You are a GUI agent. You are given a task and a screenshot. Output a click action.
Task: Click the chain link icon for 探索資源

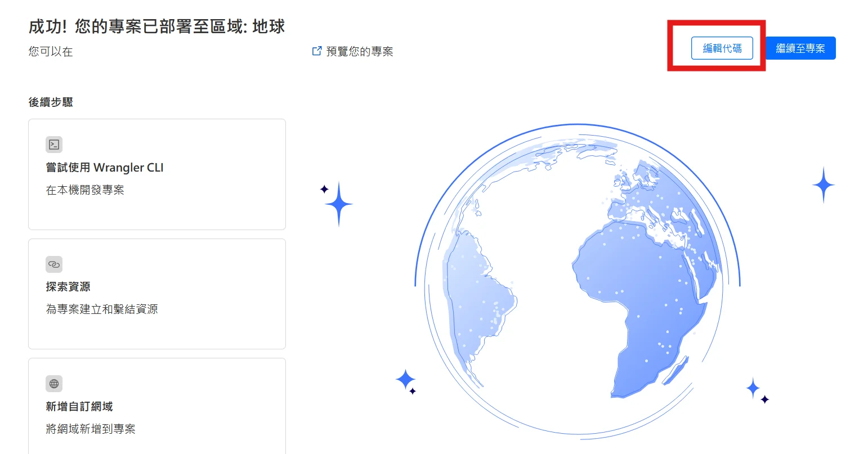coord(54,264)
